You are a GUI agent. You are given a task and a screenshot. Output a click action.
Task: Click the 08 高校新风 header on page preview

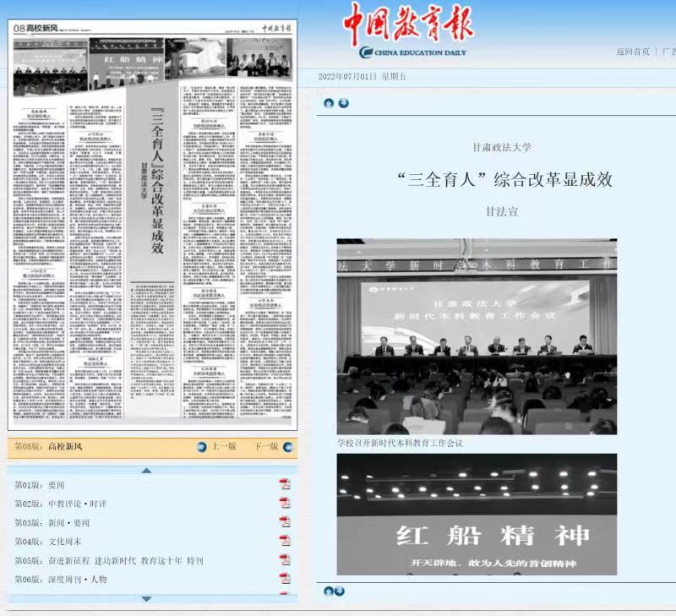[x=35, y=29]
